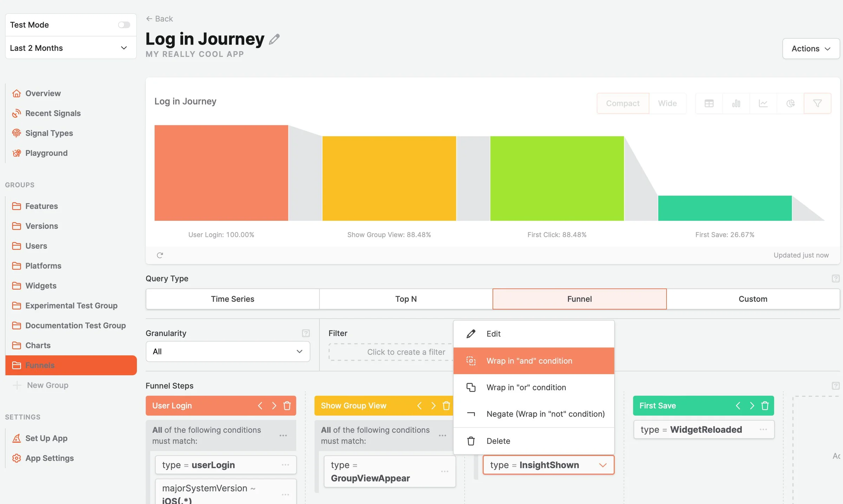This screenshot has width=843, height=504.
Task: Open the Granularity All dropdown
Action: click(x=228, y=351)
